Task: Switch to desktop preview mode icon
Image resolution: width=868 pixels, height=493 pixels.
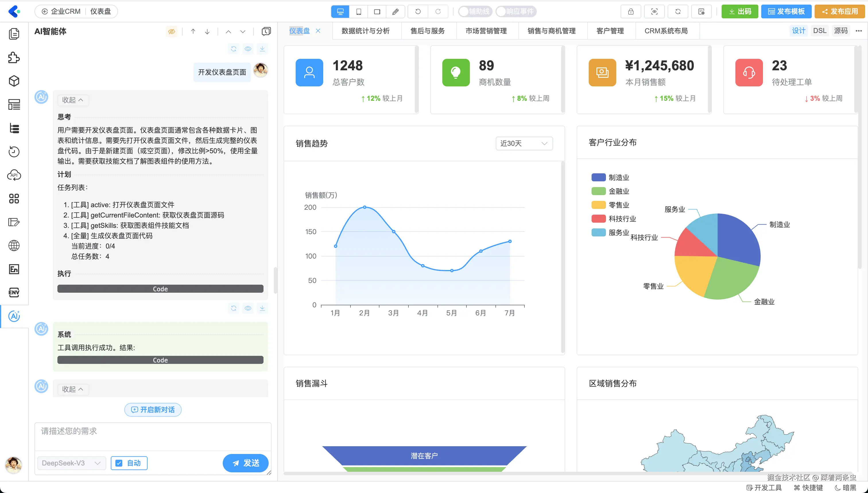Action: point(340,11)
